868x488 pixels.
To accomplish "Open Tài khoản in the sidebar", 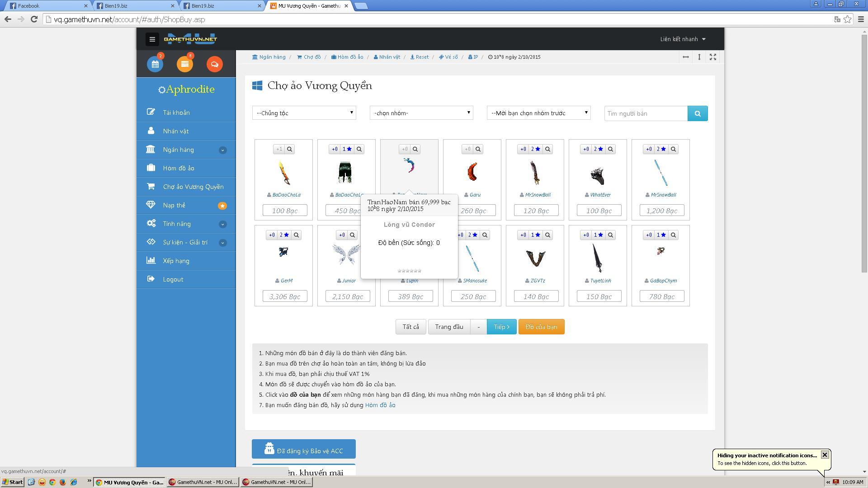I will point(186,113).
